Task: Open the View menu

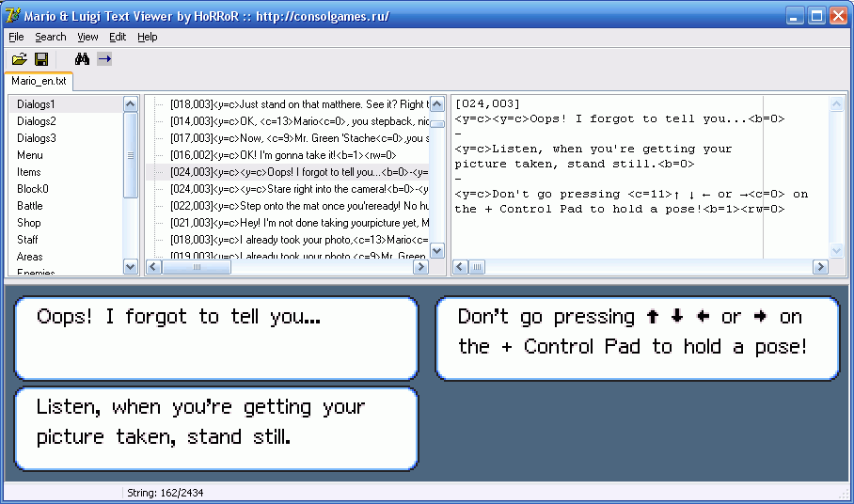Action: tap(87, 37)
